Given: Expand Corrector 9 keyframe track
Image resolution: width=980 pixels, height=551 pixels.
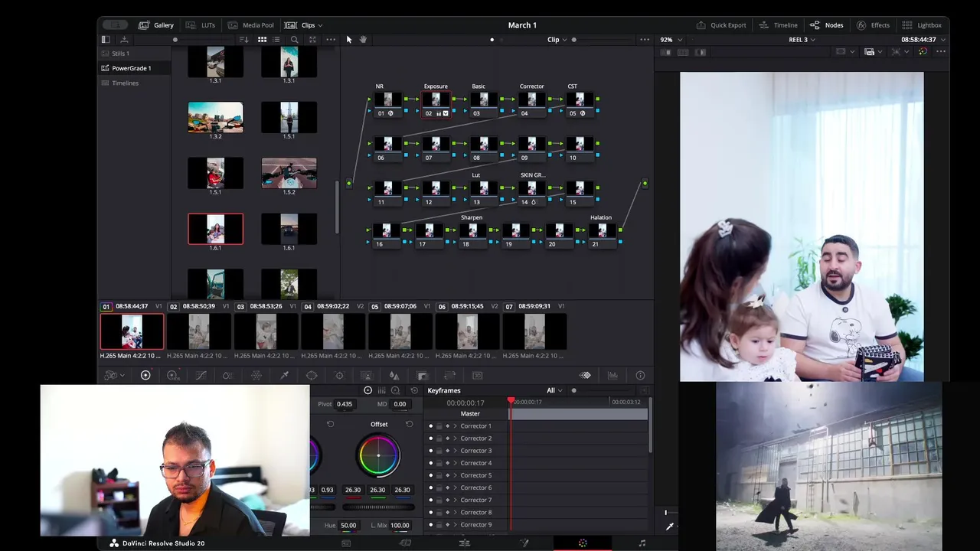Looking at the screenshot, I should click(x=455, y=525).
